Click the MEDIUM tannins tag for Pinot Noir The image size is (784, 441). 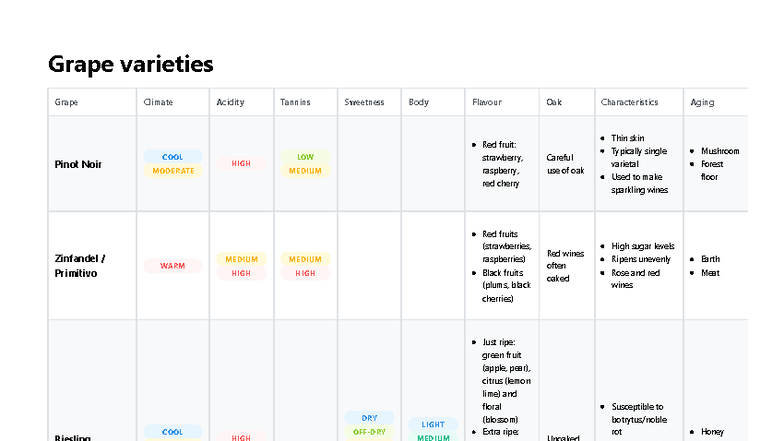[305, 171]
